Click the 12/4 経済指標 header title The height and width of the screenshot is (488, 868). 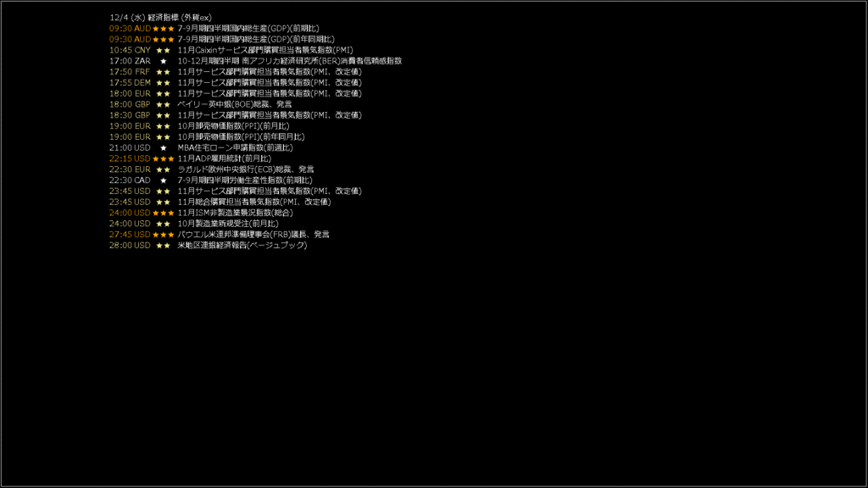(160, 18)
